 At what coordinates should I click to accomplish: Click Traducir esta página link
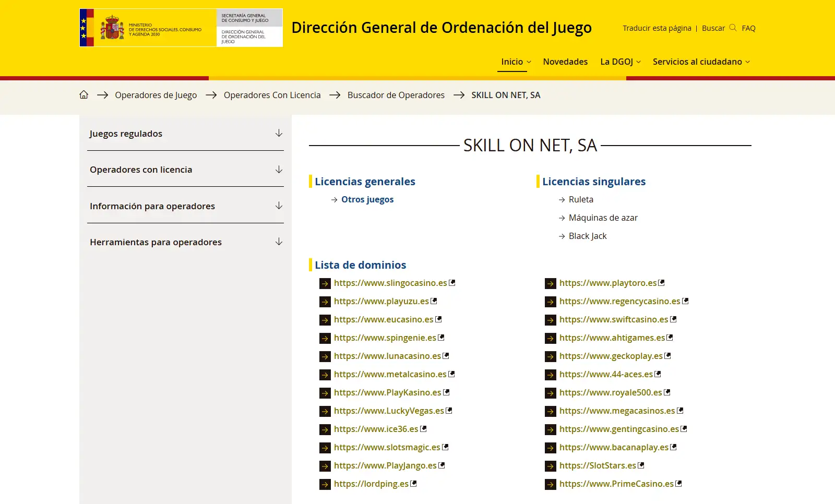click(657, 28)
